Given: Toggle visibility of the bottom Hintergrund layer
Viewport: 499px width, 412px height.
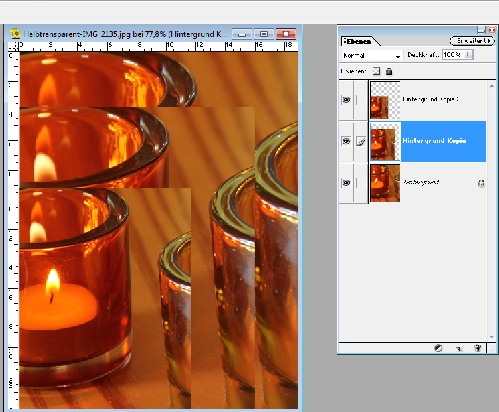Looking at the screenshot, I should click(346, 183).
